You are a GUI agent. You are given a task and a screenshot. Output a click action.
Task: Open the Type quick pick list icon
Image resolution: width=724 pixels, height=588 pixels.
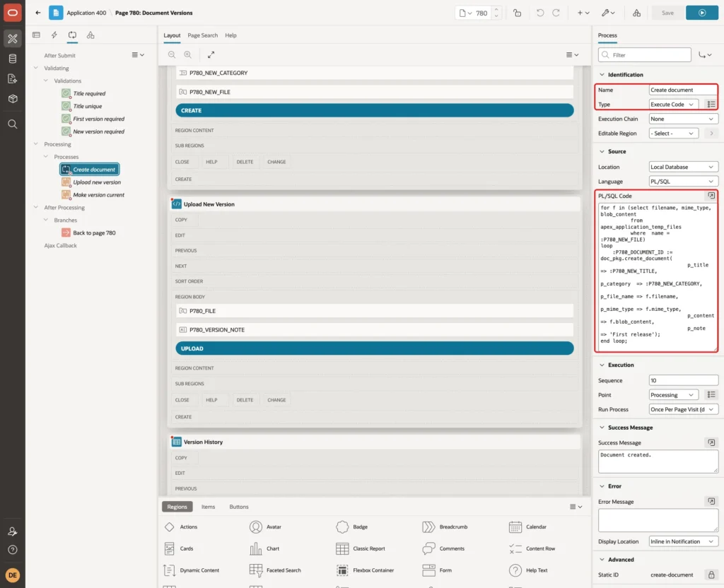click(711, 105)
